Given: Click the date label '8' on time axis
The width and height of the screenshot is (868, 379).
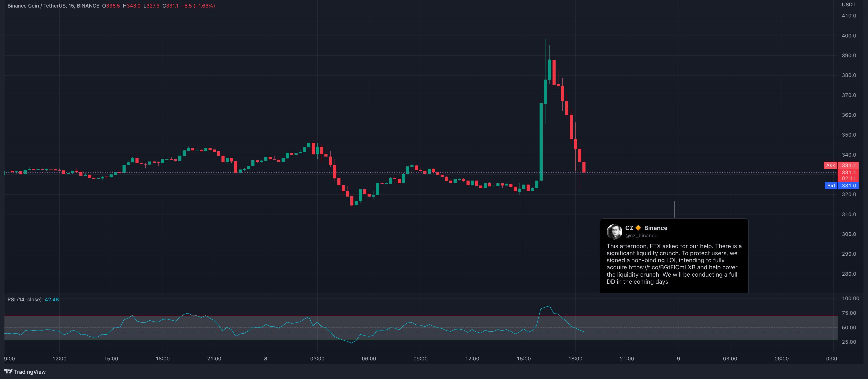Looking at the screenshot, I should (x=266, y=359).
